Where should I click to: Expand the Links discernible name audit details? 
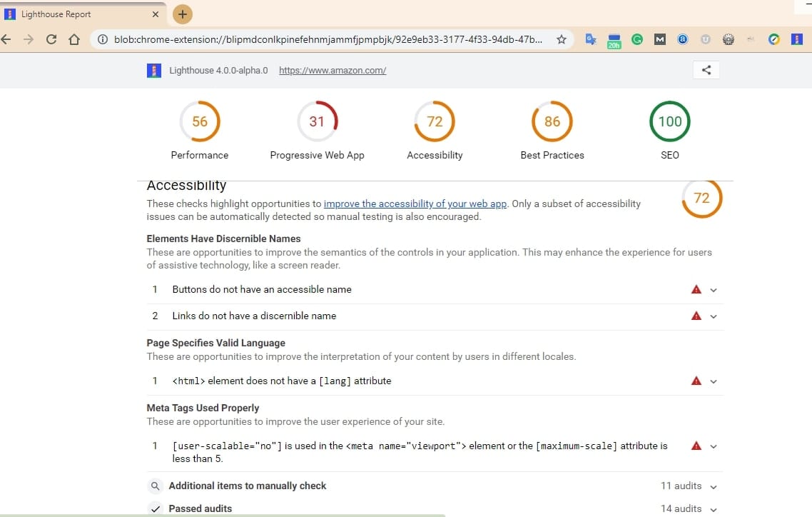pos(713,316)
